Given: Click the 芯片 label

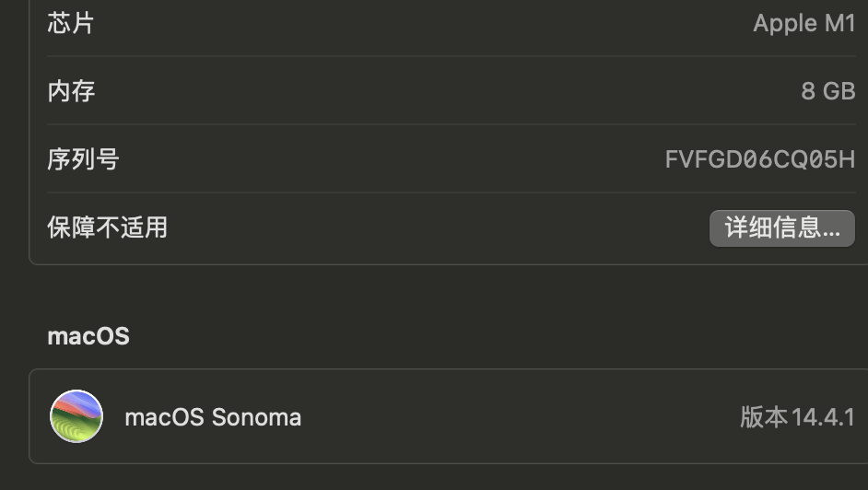Looking at the screenshot, I should click(x=71, y=23).
